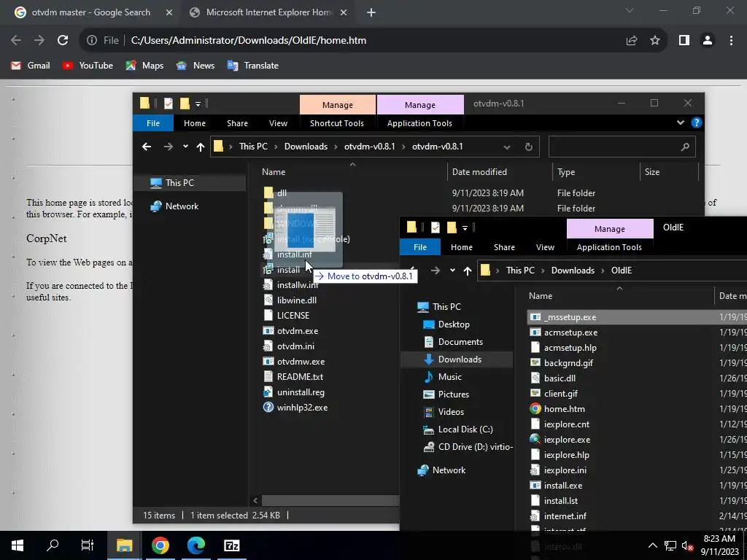This screenshot has width=747, height=560.
Task: Open Chrome side panel icon
Action: tap(684, 41)
